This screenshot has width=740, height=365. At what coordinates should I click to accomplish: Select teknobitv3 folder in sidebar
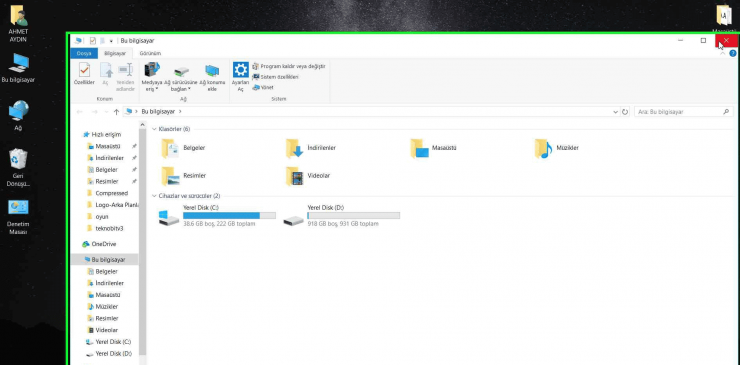(x=106, y=229)
